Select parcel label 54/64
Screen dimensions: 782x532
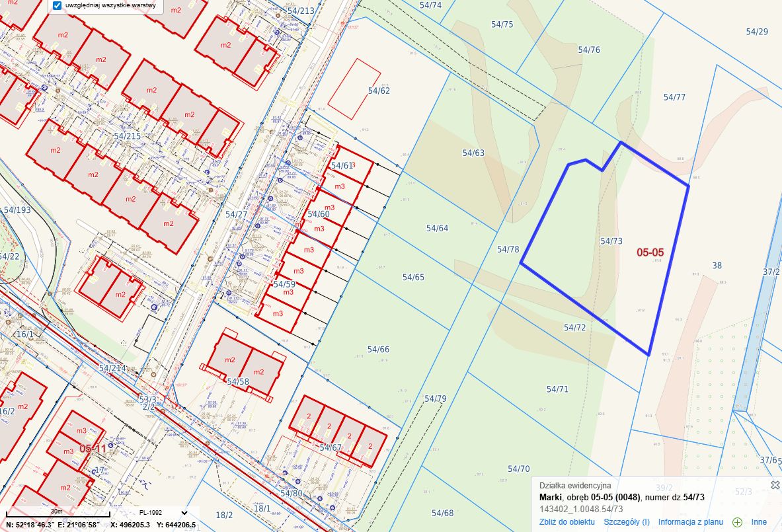coord(437,229)
